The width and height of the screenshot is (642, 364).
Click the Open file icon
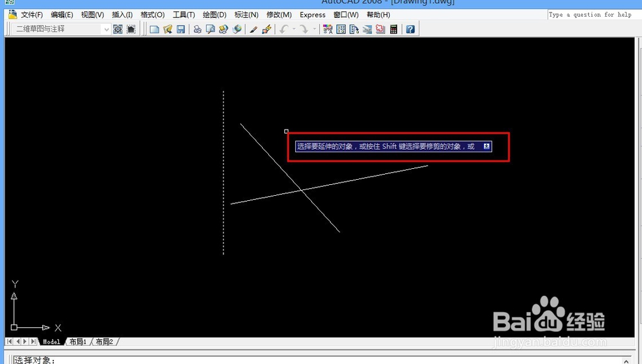168,29
